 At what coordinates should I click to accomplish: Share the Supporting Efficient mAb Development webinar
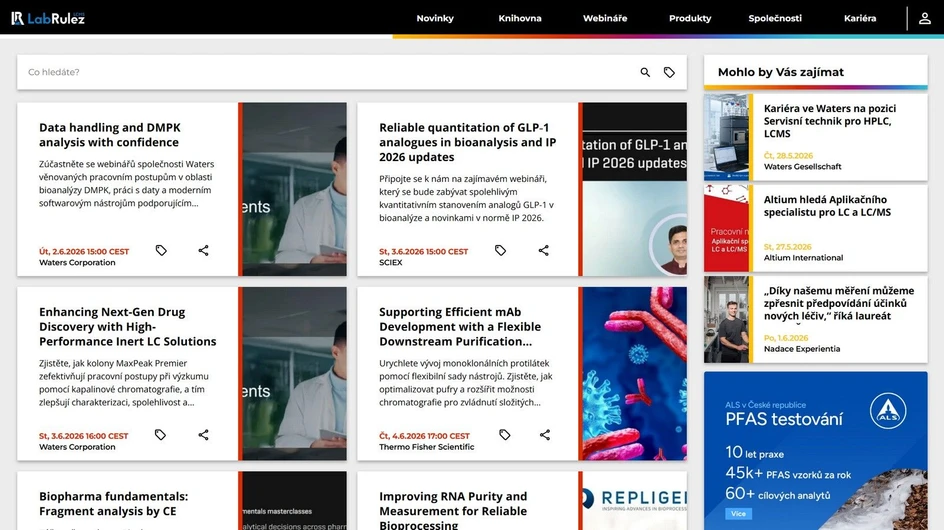pyautogui.click(x=545, y=434)
